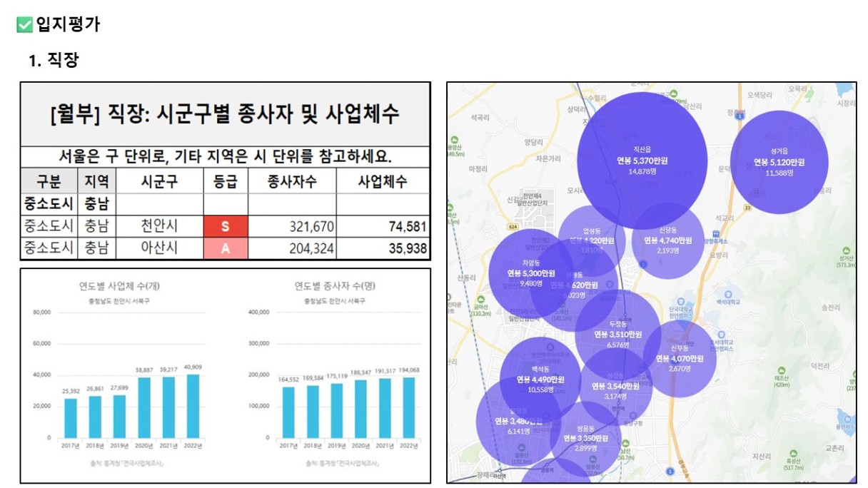Click the 2020년 종사자 수 bar labeled 186,347

tap(360, 409)
